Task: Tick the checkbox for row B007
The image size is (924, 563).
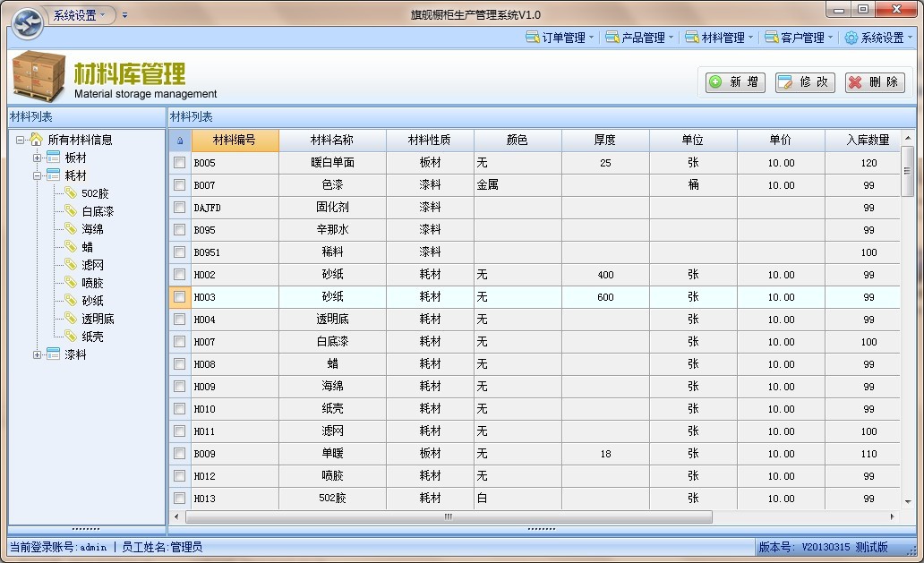Action: coord(180,185)
